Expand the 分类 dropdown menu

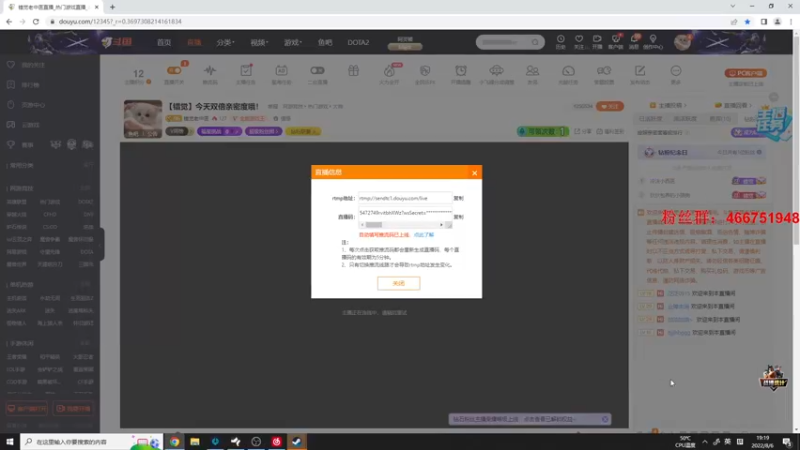click(225, 42)
